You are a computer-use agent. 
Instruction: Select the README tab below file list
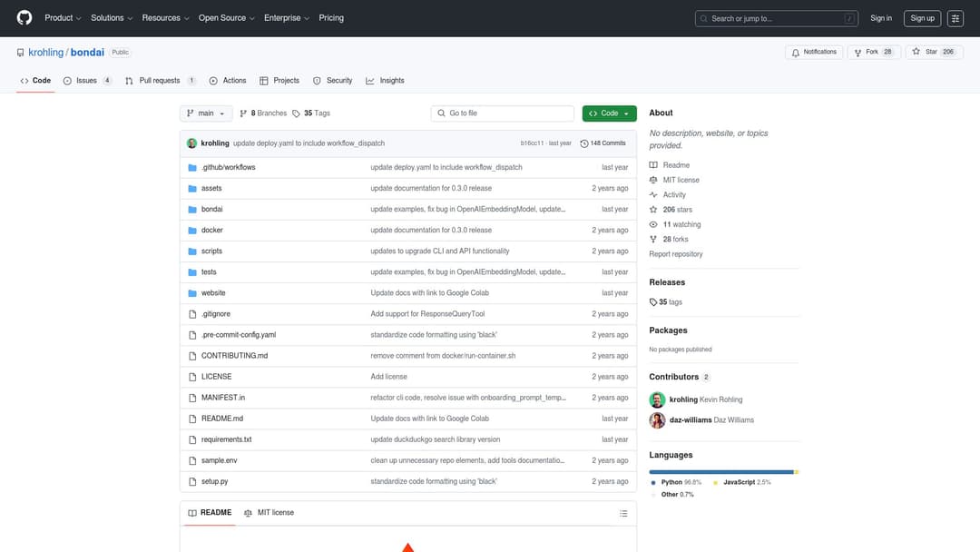point(210,513)
